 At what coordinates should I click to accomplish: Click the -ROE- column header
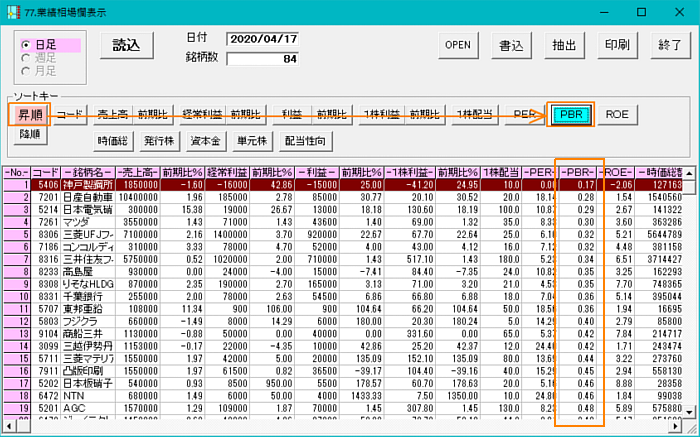click(x=616, y=172)
